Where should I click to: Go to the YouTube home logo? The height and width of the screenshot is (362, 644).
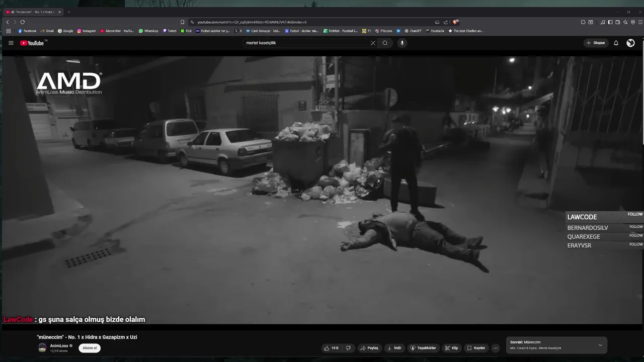[x=33, y=43]
